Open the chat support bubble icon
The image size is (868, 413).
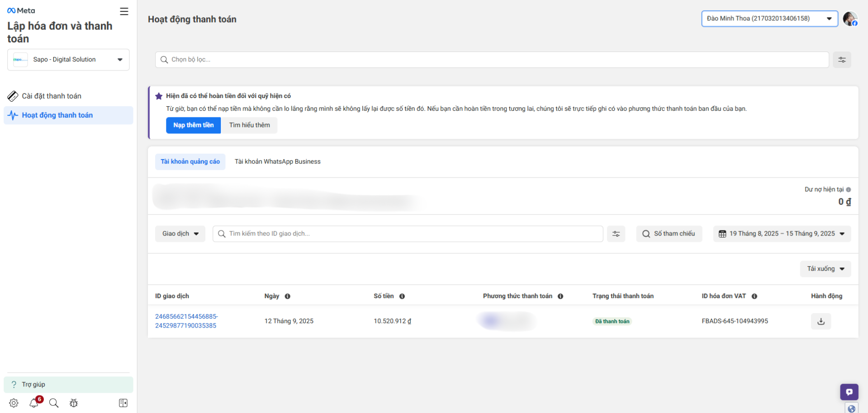[x=849, y=392]
